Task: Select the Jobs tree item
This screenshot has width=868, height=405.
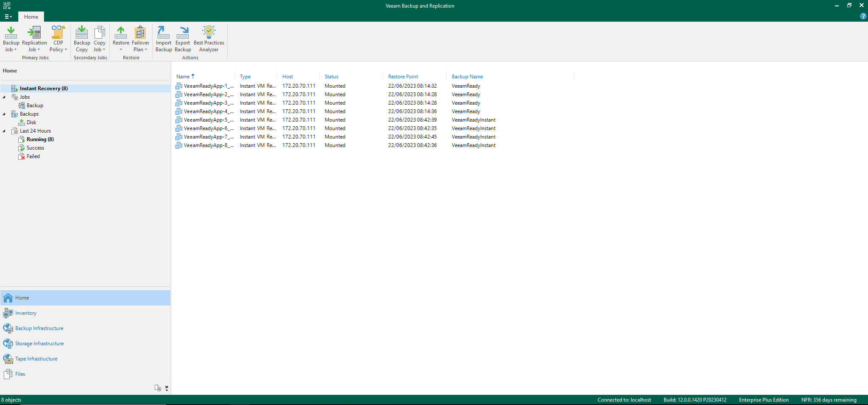Action: click(25, 97)
